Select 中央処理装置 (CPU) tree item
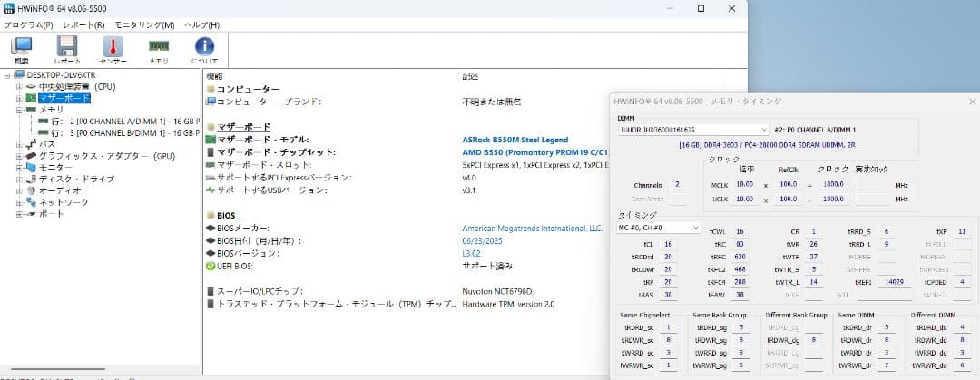This screenshot has height=380, width=980. 77,86
